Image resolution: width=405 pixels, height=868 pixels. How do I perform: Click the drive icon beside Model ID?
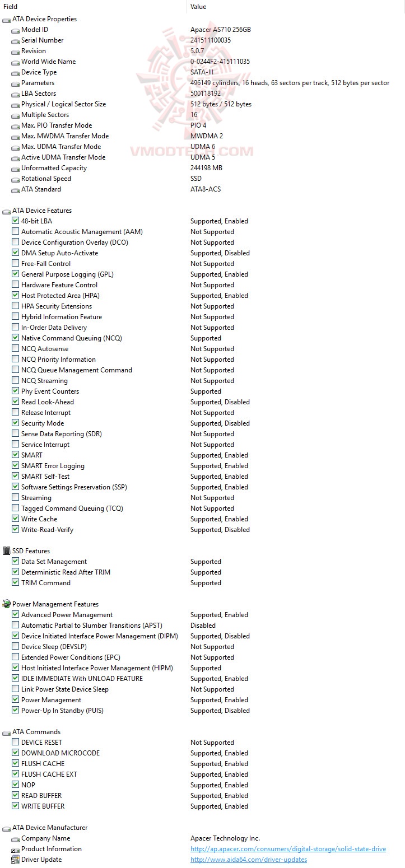[x=16, y=30]
